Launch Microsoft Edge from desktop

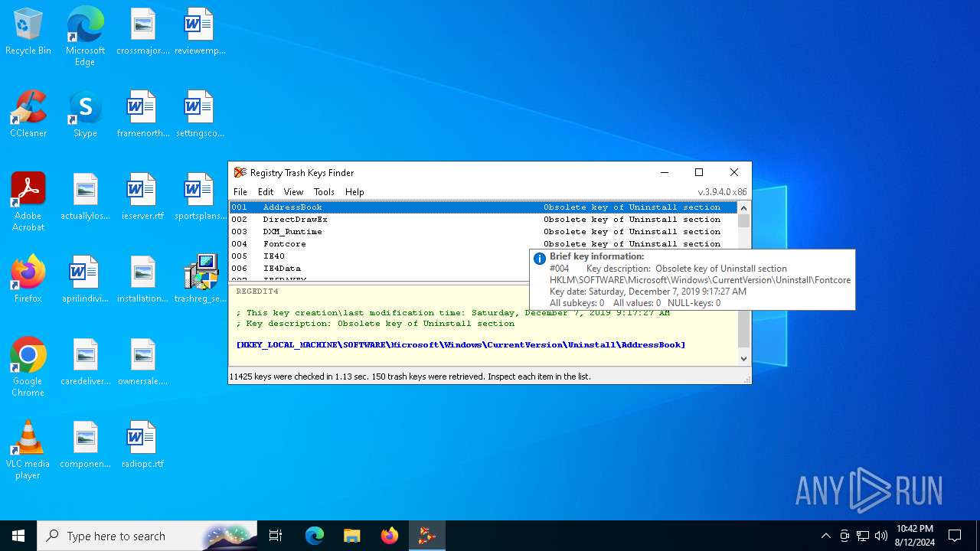(85, 36)
